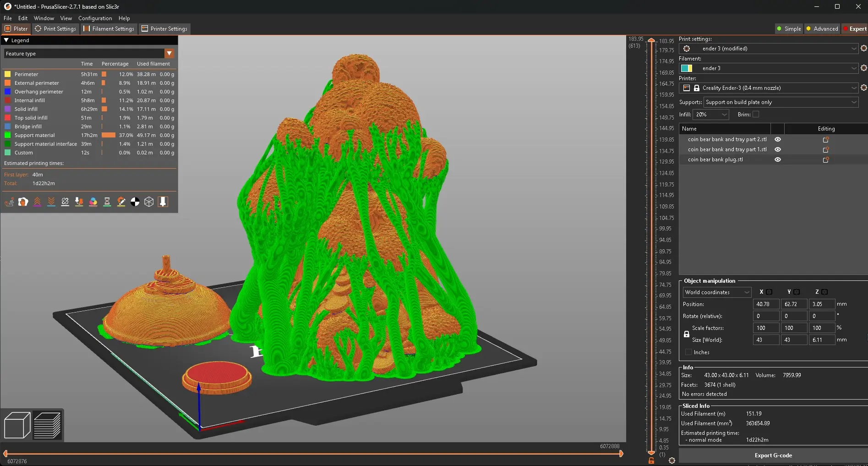Click the Export G-code button

tap(773, 455)
